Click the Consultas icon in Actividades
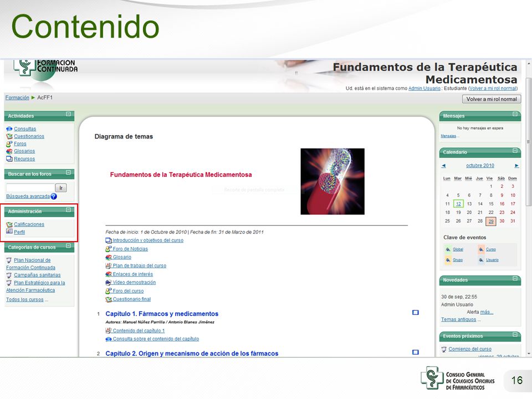Screen dimensions: 532x399 tap(9, 129)
